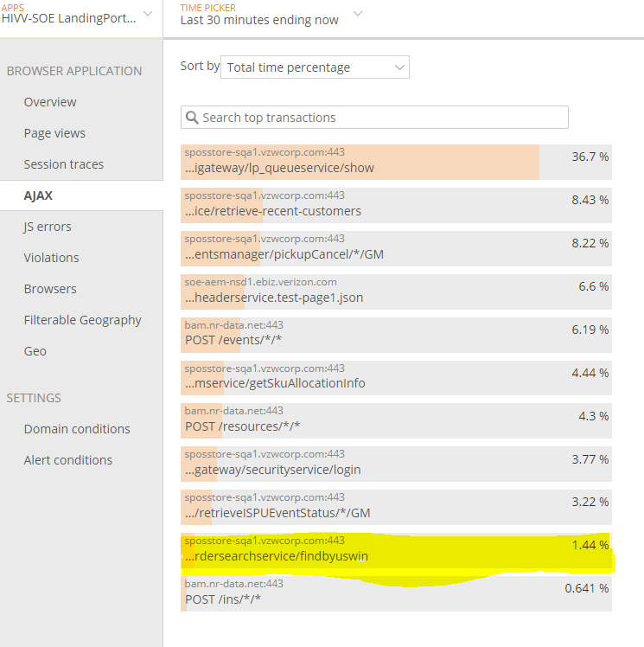This screenshot has height=647, width=644.
Task: Open Violations page
Action: click(51, 258)
